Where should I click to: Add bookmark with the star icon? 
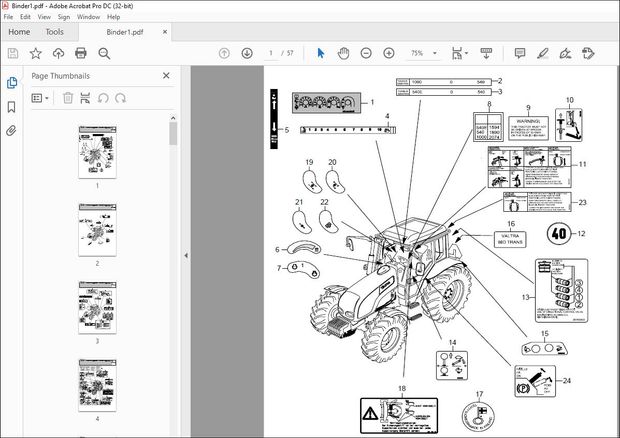coord(36,53)
